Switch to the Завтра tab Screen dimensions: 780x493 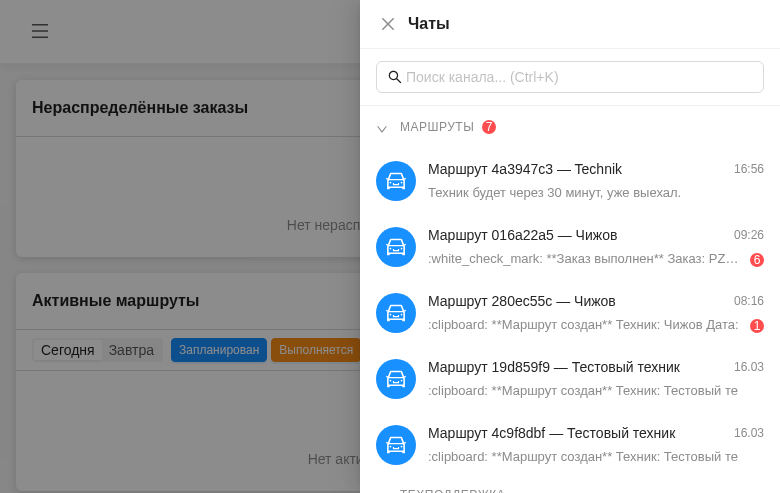[x=131, y=350]
